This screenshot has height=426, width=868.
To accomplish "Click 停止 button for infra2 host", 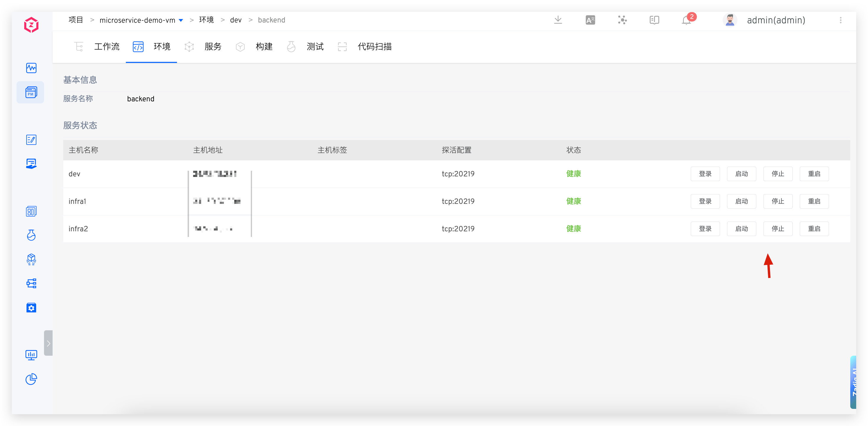I will (x=778, y=229).
